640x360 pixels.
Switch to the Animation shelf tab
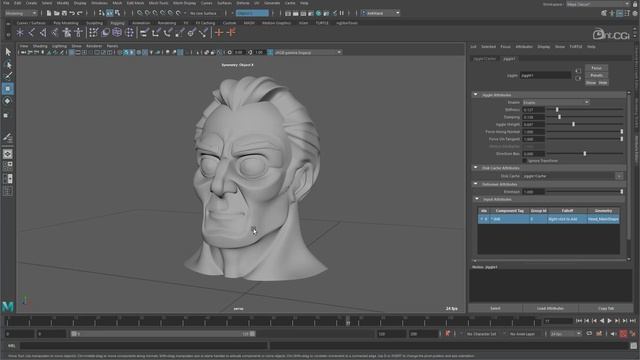(141, 23)
